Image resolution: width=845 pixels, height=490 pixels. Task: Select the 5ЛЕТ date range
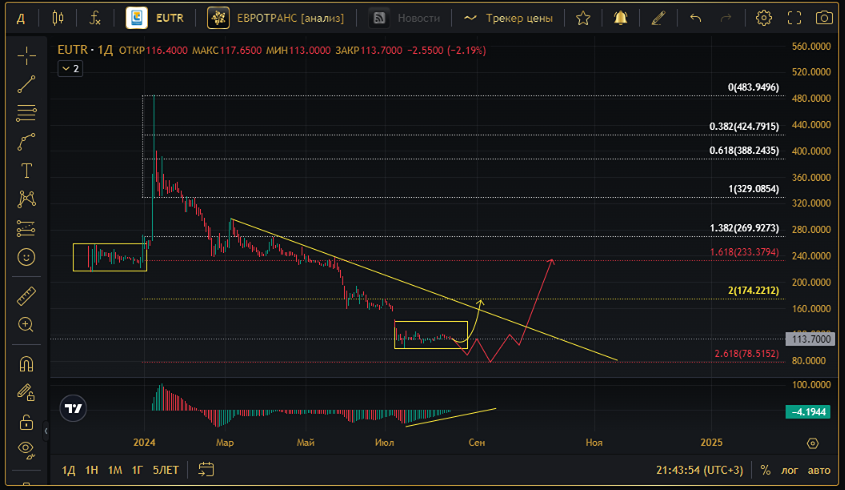(165, 470)
